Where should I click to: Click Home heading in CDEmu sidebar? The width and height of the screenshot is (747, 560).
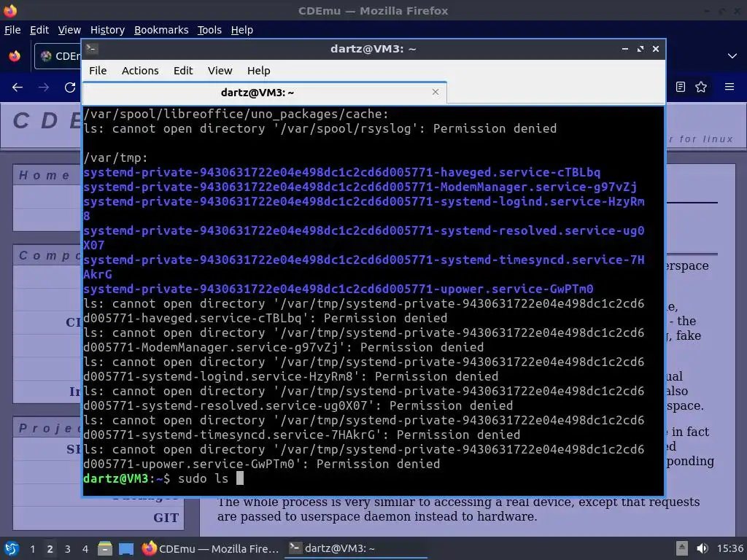tap(44, 175)
